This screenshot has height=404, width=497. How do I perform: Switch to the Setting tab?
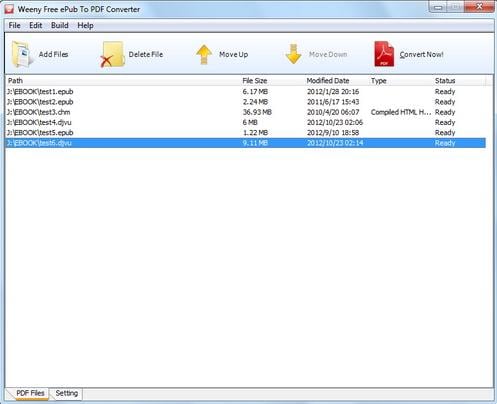(67, 393)
